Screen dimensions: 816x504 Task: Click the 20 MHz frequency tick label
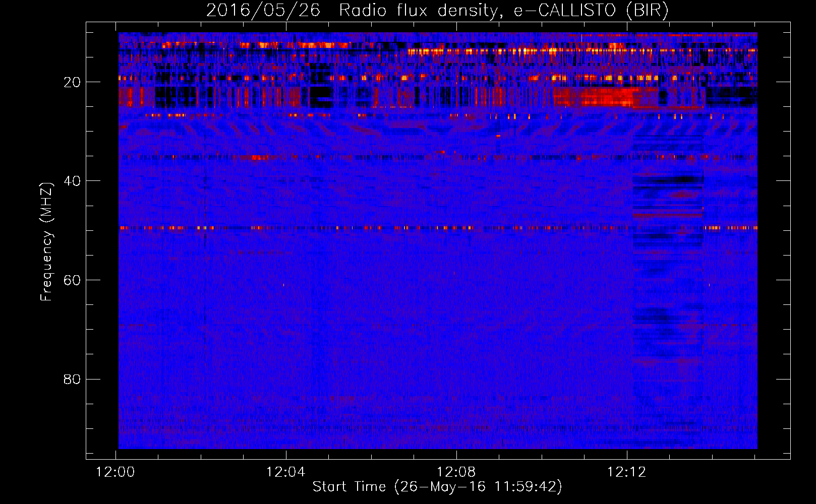coord(72,82)
